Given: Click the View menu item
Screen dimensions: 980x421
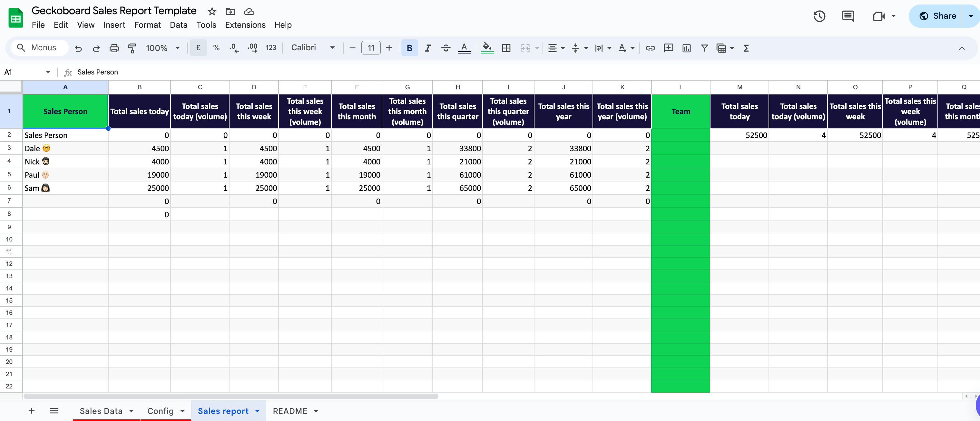Looking at the screenshot, I should pos(85,24).
